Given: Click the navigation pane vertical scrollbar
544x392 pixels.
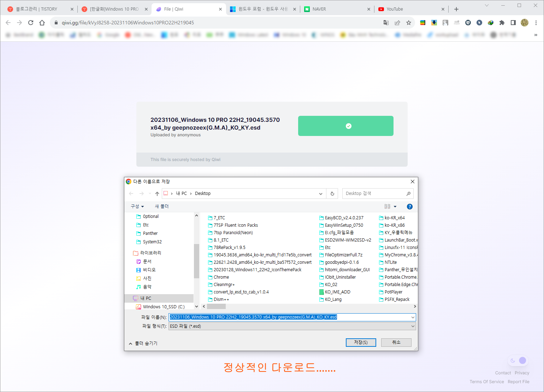Looking at the screenshot, I should 196,261.
